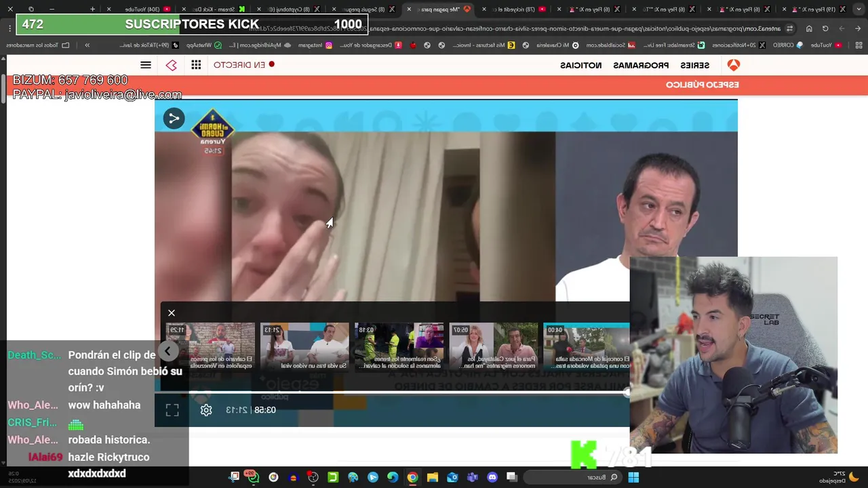Switch to the 'Stream - Kick' tab
Viewport: 868px width, 488px height.
215,9
